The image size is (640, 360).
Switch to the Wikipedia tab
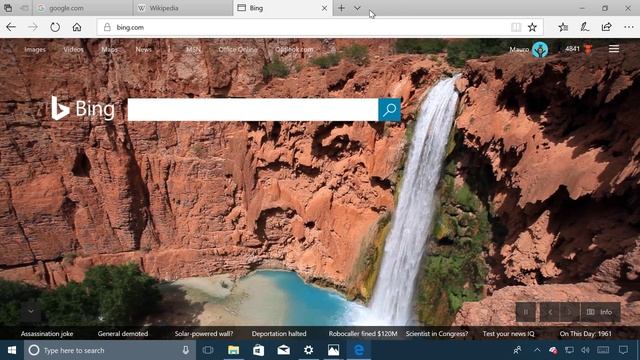pyautogui.click(x=182, y=8)
